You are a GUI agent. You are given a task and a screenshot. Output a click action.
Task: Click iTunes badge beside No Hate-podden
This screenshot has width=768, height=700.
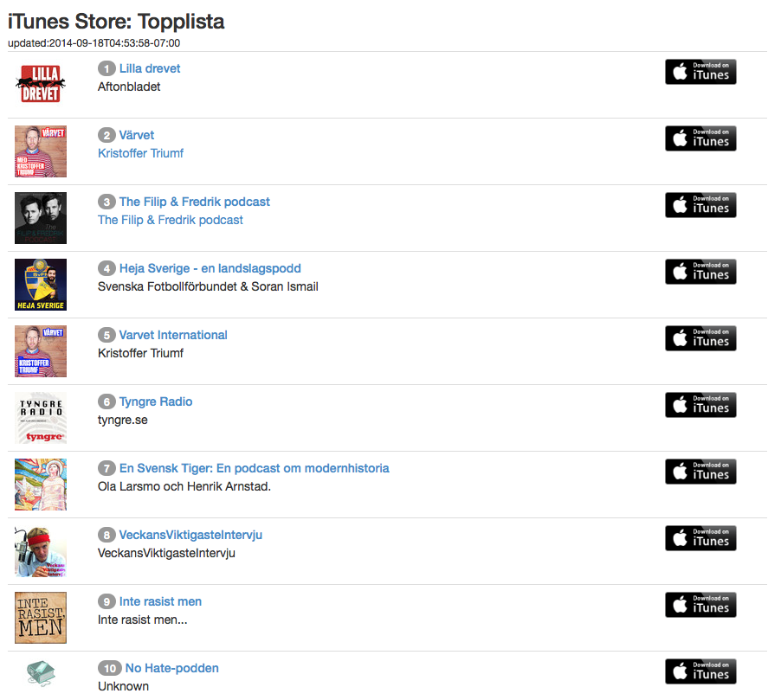point(700,671)
